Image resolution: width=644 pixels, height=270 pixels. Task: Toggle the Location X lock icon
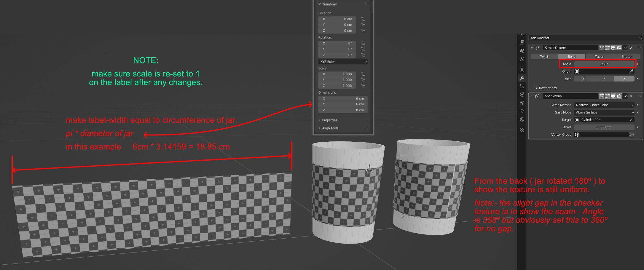[363, 19]
